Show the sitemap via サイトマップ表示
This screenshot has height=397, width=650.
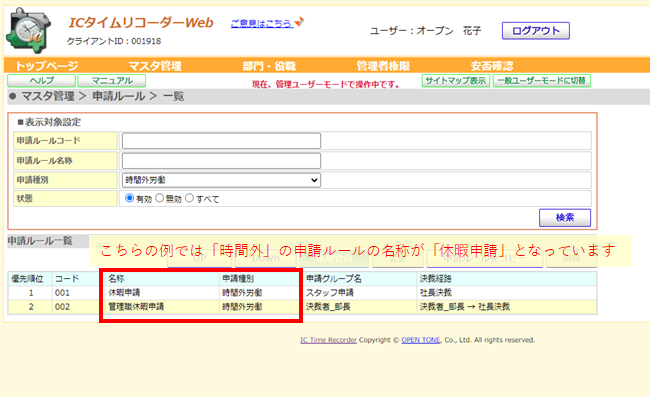(x=456, y=80)
